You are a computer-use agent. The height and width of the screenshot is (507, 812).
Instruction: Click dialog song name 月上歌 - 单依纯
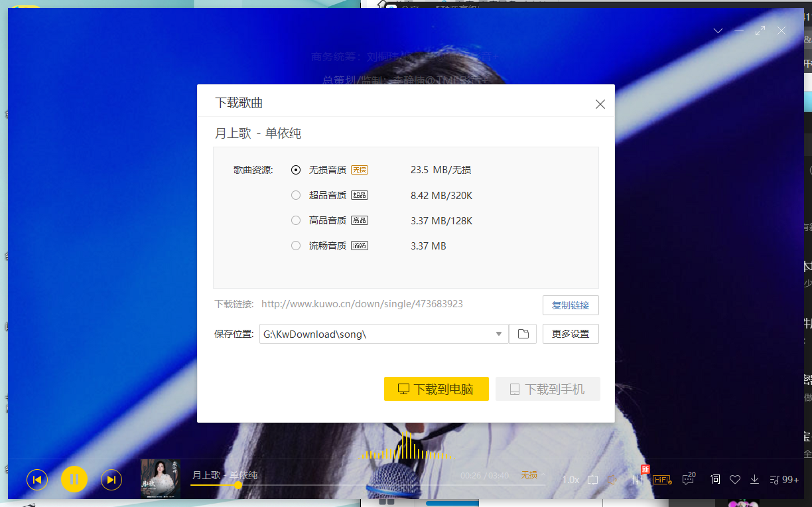pos(258,133)
